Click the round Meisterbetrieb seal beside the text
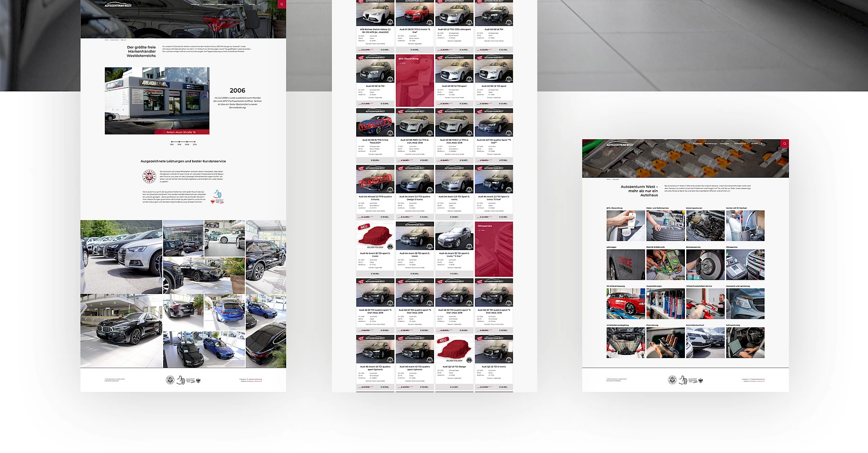 (149, 176)
